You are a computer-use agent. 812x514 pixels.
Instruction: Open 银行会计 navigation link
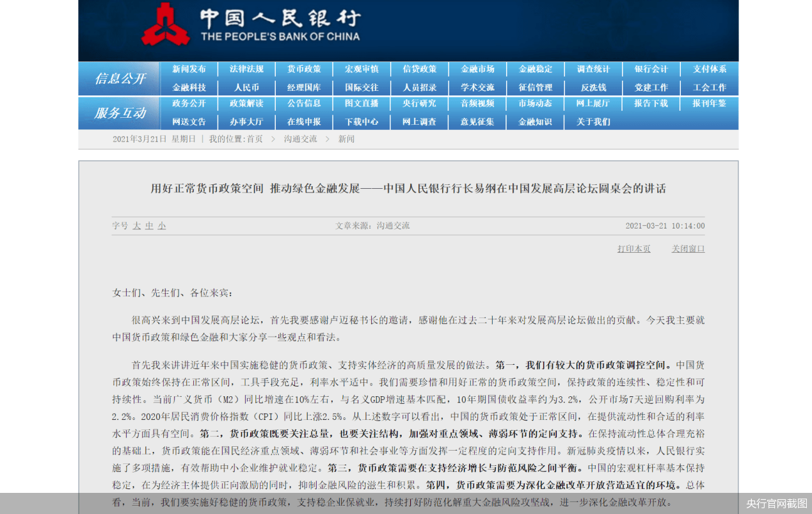pos(651,69)
